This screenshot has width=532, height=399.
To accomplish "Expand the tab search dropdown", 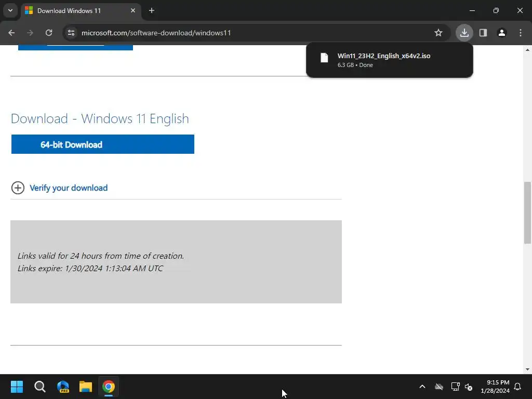I will point(10,10).
